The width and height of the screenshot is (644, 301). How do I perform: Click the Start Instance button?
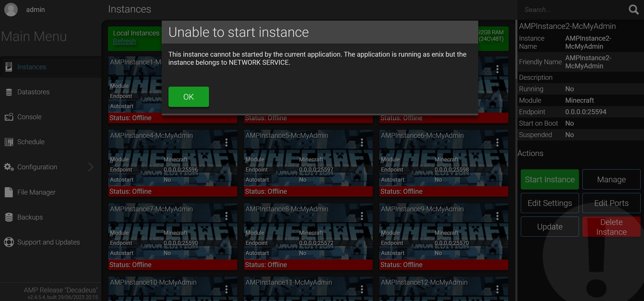[x=550, y=180]
